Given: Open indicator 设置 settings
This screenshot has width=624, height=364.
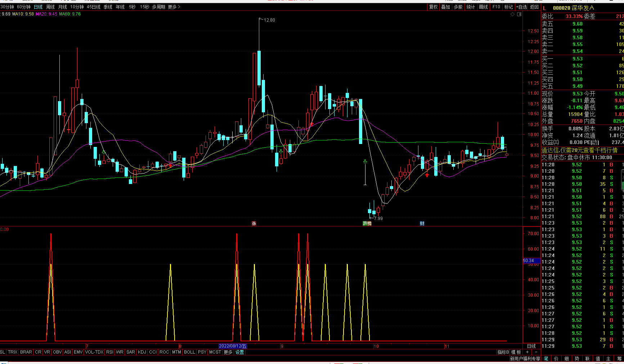Looking at the screenshot, I should point(240,352).
